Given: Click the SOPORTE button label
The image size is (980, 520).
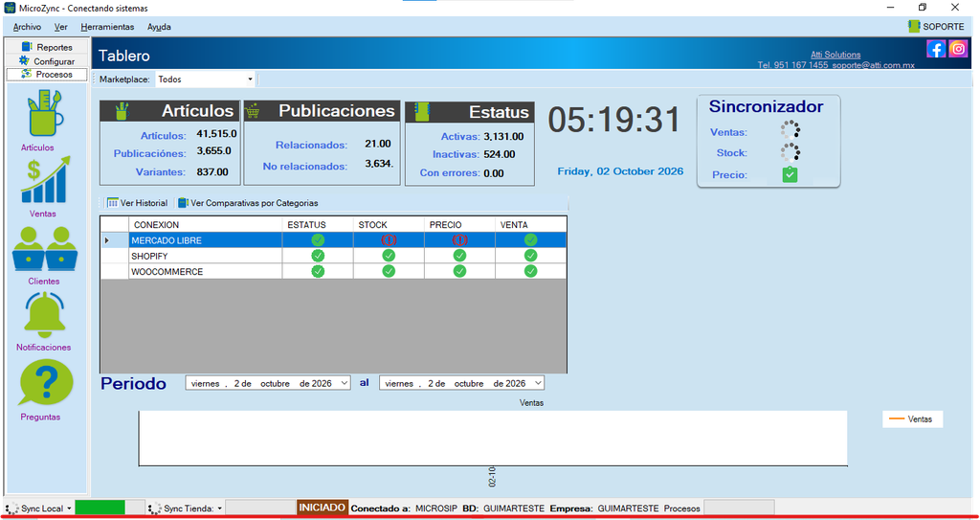Looking at the screenshot, I should pyautogui.click(x=943, y=27).
